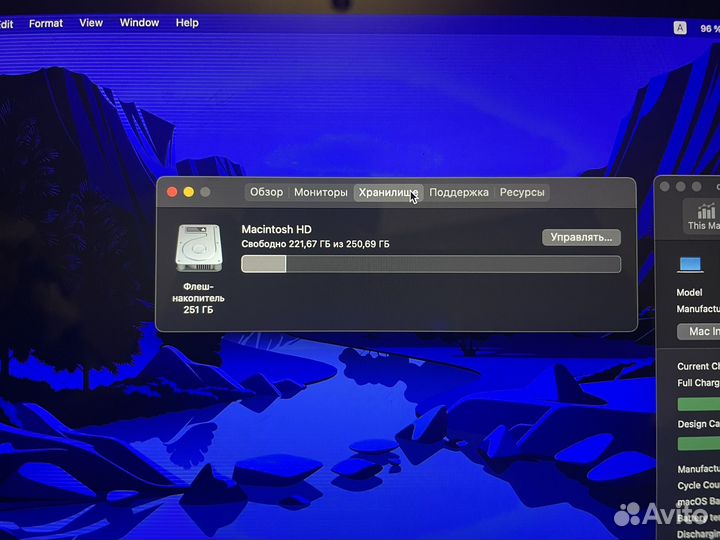Click the Model label in side window

689,292
